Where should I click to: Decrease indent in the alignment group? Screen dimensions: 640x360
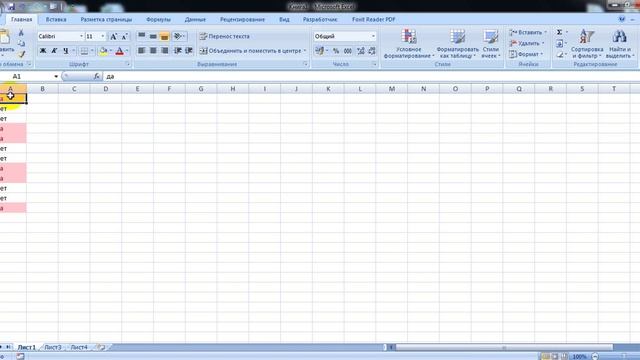pos(178,51)
